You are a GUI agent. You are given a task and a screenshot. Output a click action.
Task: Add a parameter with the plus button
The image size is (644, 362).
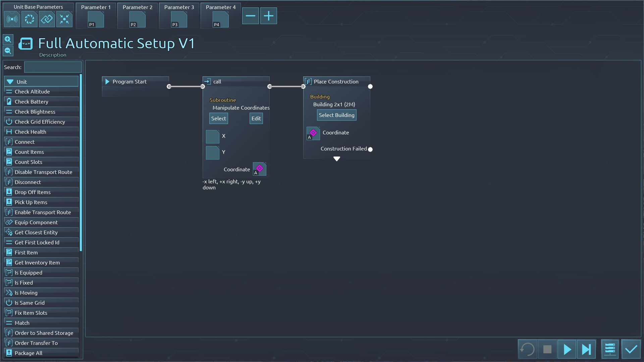tap(269, 16)
